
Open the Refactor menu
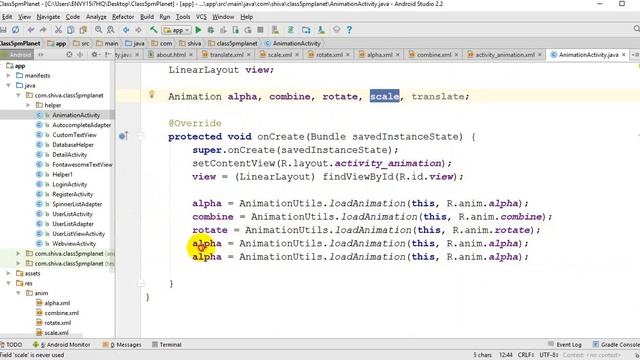pos(123,17)
